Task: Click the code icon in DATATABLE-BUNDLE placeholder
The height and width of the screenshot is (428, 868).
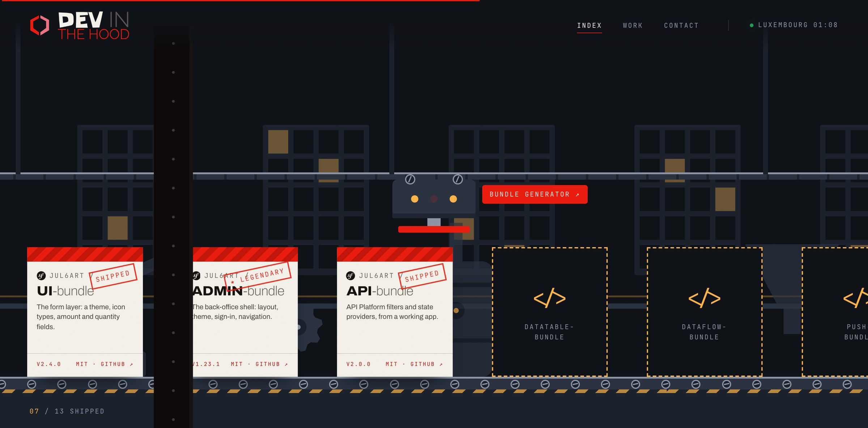Action: click(549, 298)
